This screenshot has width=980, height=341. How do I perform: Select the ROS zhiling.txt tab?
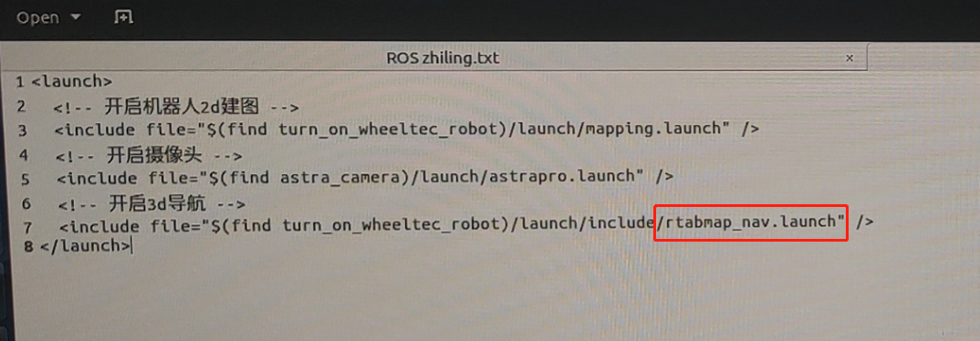tap(443, 58)
